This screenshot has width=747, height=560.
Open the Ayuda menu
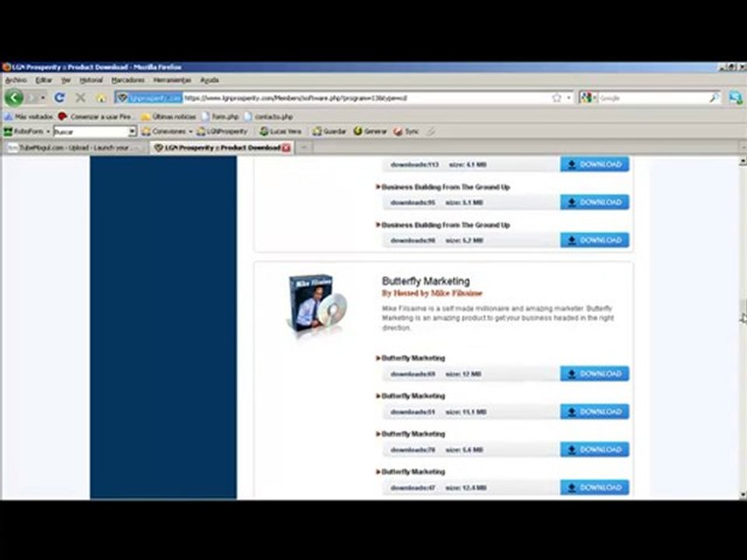209,80
